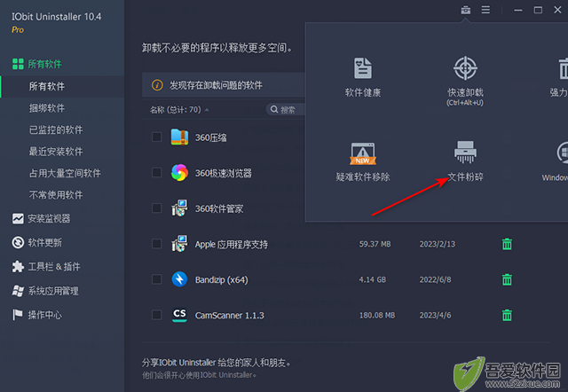
Task: Open the toolbox briefcase icon
Action: [465, 10]
